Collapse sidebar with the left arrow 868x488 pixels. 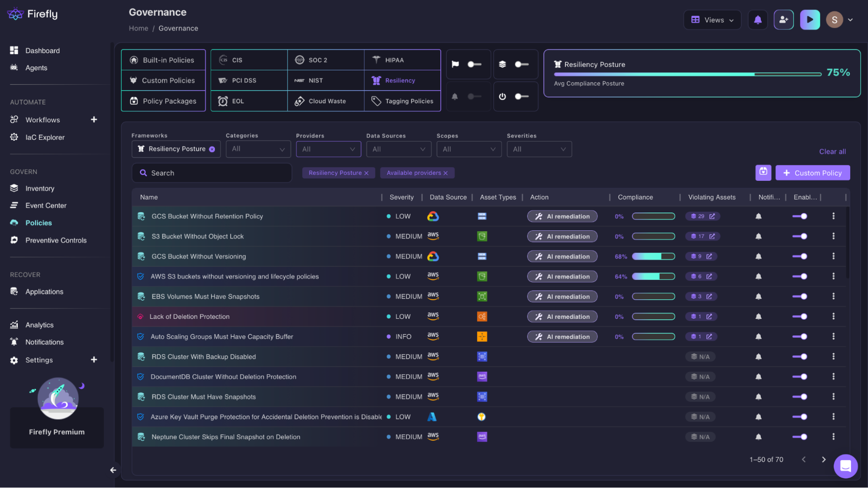coord(113,470)
